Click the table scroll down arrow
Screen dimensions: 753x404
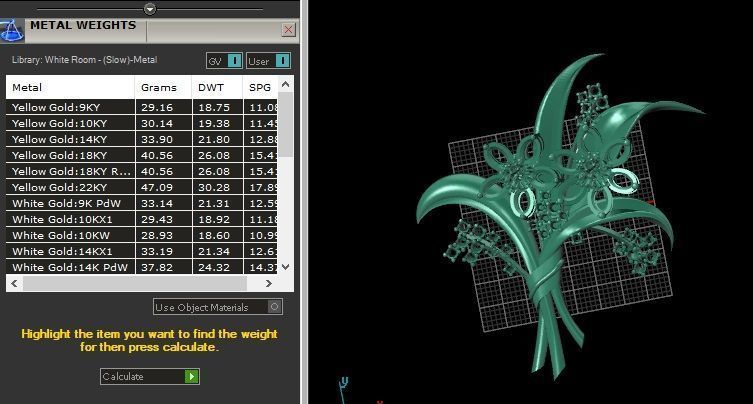285,267
